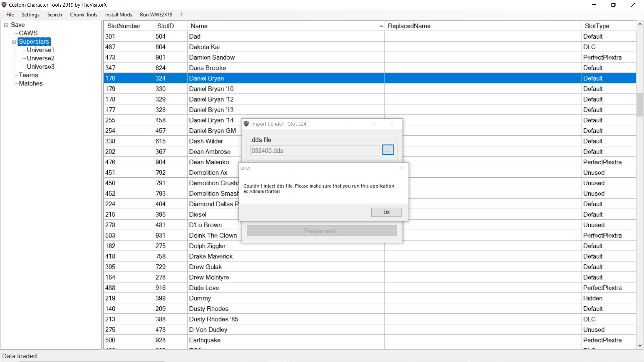The height and width of the screenshot is (362, 644).
Task: Click the Name column sort arrow
Action: click(x=381, y=26)
